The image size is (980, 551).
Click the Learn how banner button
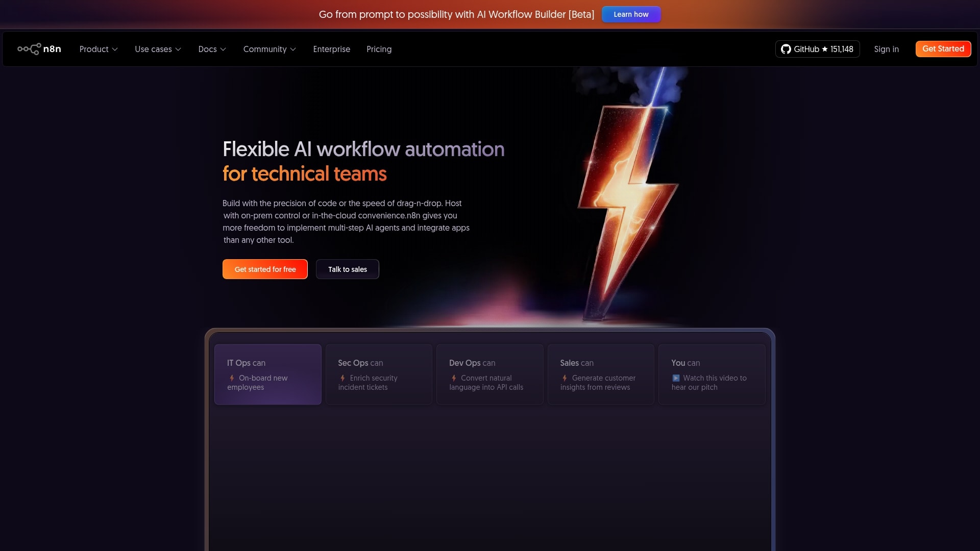(631, 14)
